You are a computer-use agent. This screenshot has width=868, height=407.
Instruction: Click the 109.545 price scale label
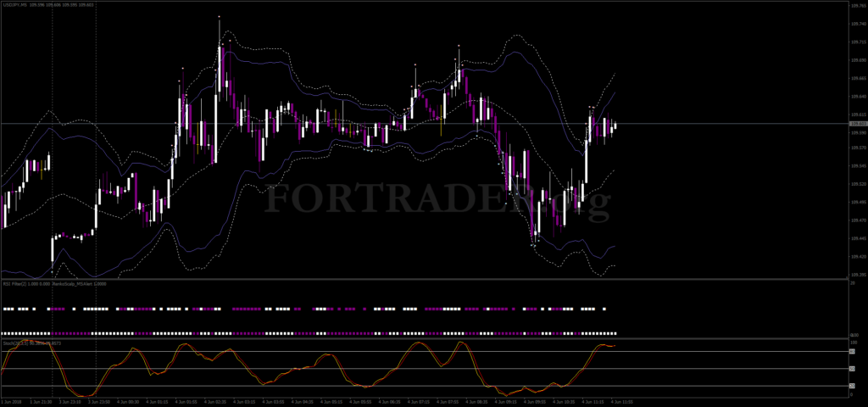click(x=858, y=165)
